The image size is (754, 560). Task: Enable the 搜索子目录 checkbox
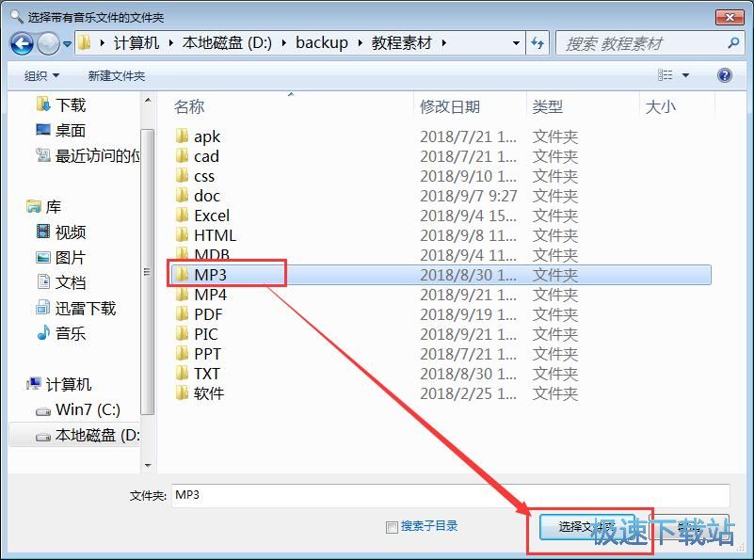tap(393, 527)
